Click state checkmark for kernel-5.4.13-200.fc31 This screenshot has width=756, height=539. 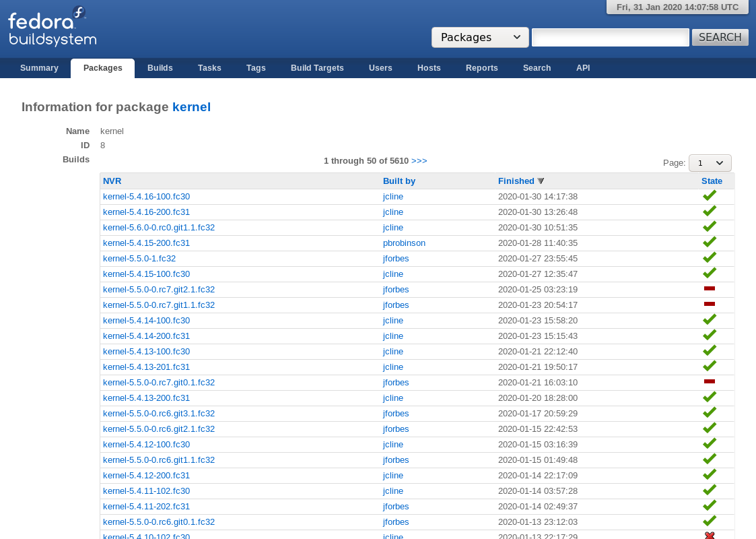[x=710, y=397]
